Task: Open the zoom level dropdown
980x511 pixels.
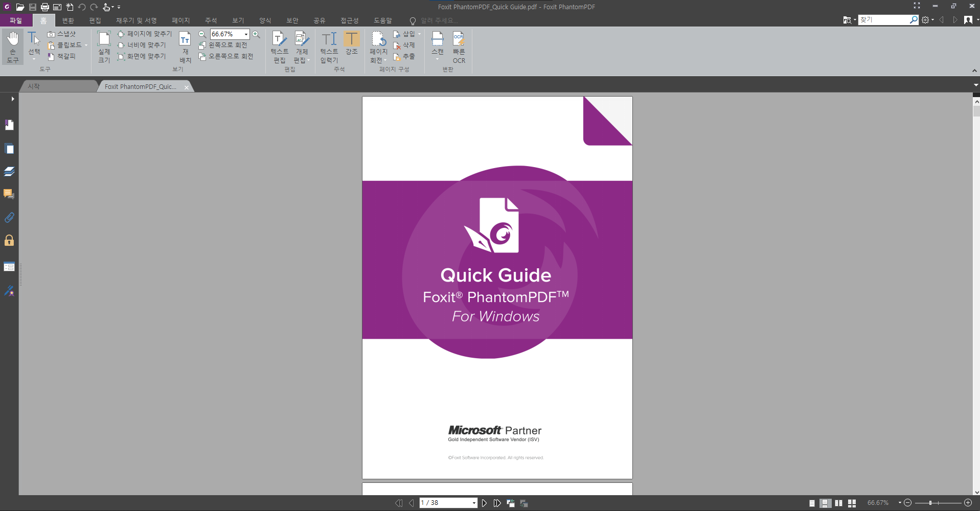Action: (245, 34)
